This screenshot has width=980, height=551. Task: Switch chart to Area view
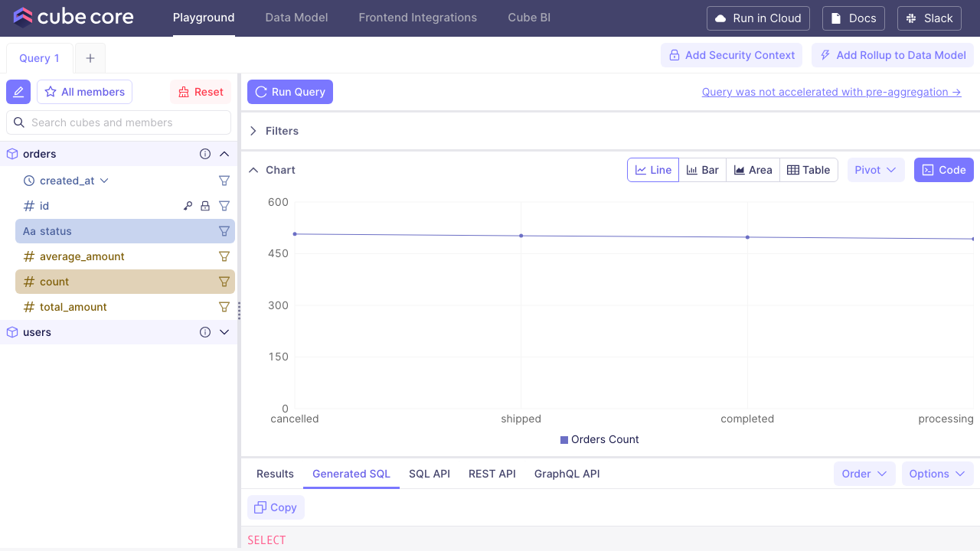pyautogui.click(x=753, y=170)
